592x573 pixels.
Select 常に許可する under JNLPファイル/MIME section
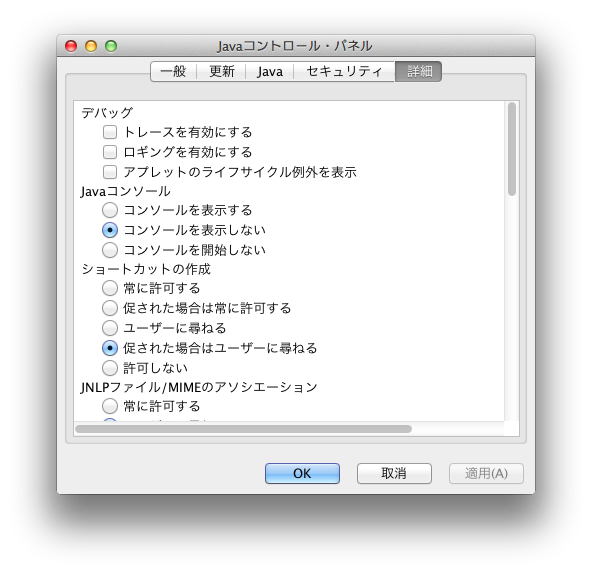click(110, 406)
